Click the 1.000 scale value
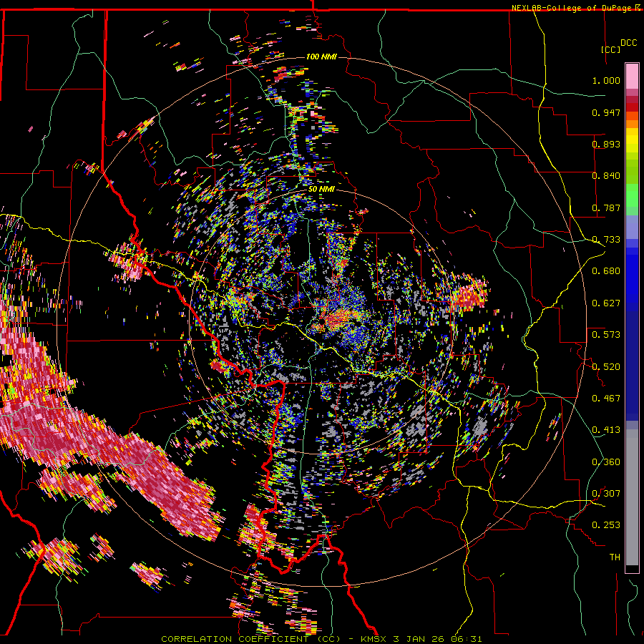 606,80
